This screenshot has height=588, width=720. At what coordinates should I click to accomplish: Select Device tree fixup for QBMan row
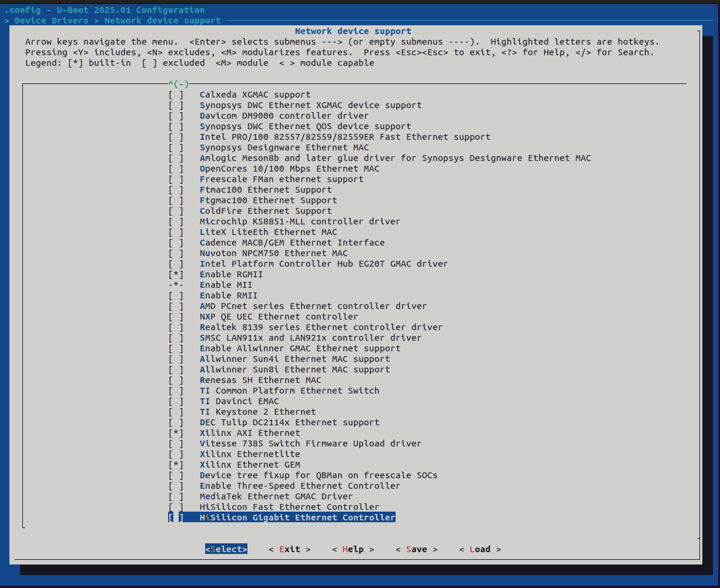tap(319, 475)
